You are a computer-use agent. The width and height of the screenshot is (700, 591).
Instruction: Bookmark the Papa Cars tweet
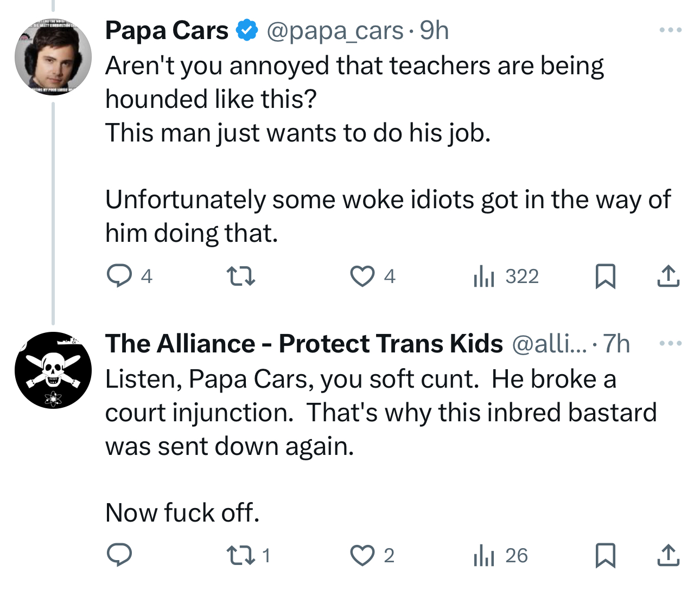605,276
